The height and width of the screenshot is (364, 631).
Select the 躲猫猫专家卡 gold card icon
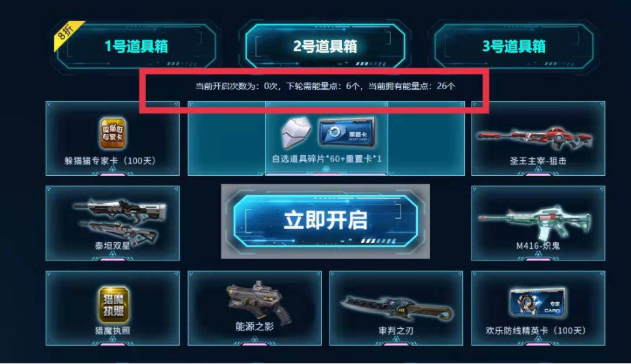click(113, 133)
